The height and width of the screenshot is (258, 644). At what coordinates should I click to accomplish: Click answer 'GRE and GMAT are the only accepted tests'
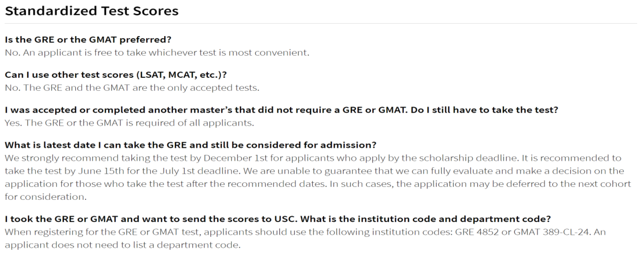point(132,88)
